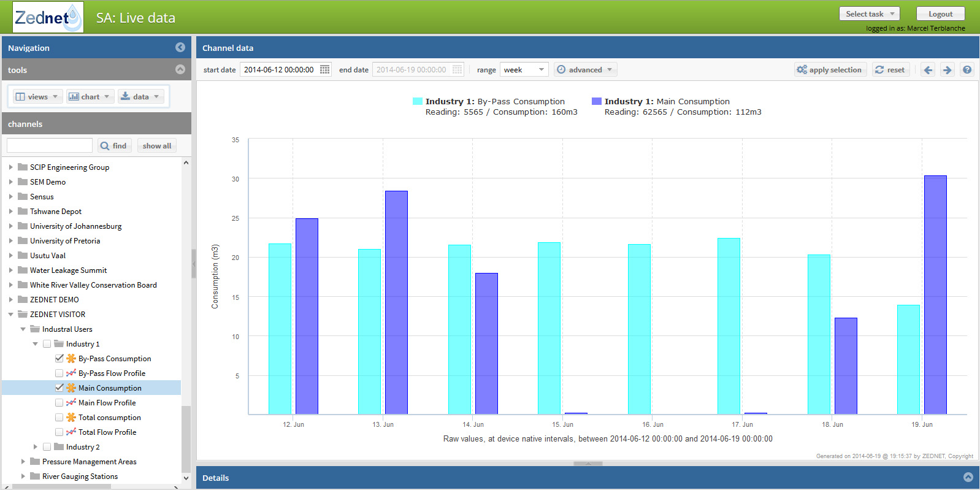Image resolution: width=980 pixels, height=490 pixels.
Task: Open the end date calendar picker
Action: (x=457, y=69)
